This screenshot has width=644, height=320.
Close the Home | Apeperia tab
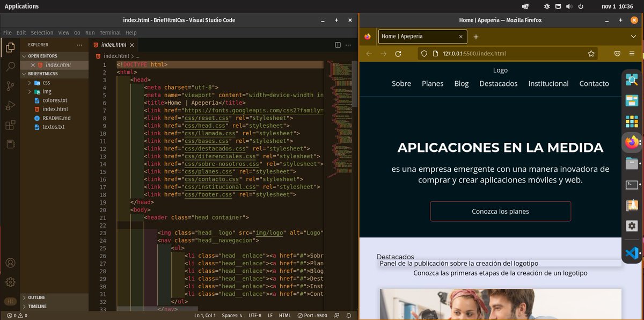(460, 37)
